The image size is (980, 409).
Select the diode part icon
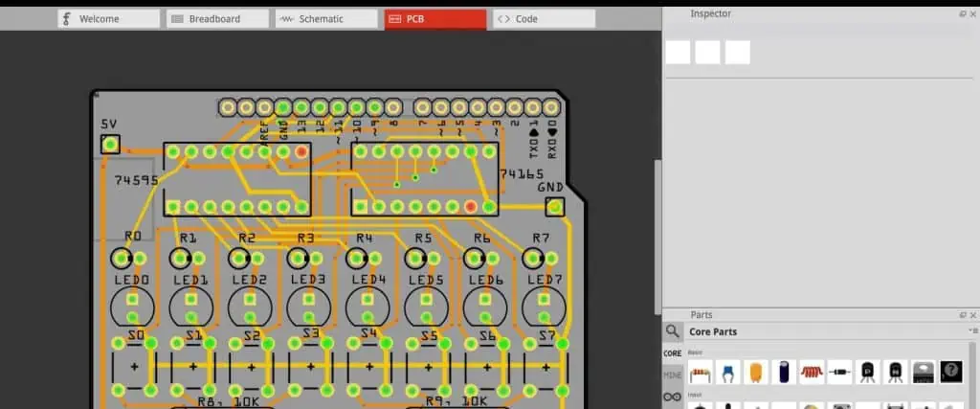coord(840,371)
